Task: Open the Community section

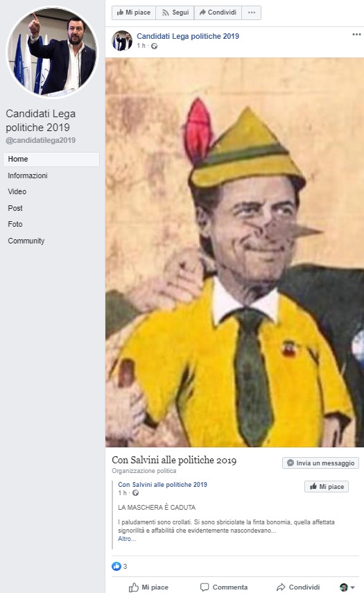Action: click(26, 241)
